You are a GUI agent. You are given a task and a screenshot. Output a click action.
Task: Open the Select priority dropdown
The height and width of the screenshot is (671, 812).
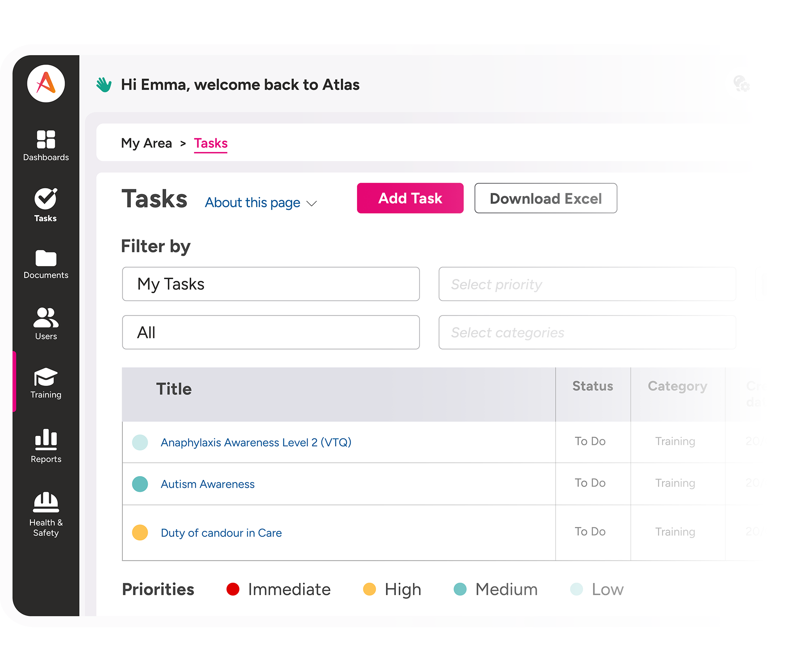click(x=587, y=284)
